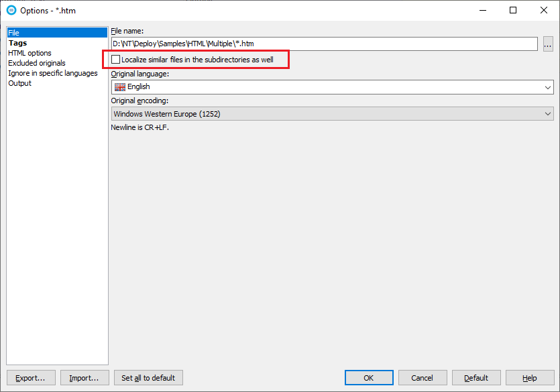Close the Options window

click(544, 10)
